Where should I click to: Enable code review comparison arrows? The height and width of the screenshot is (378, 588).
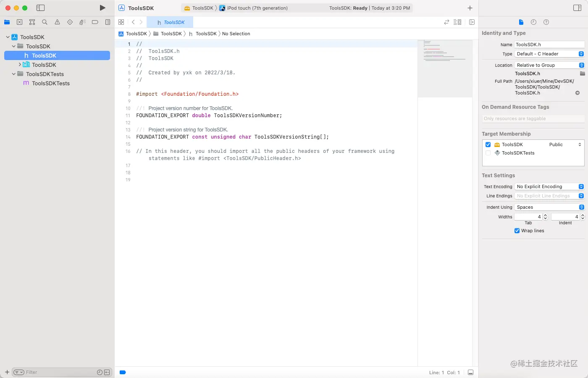point(446,22)
